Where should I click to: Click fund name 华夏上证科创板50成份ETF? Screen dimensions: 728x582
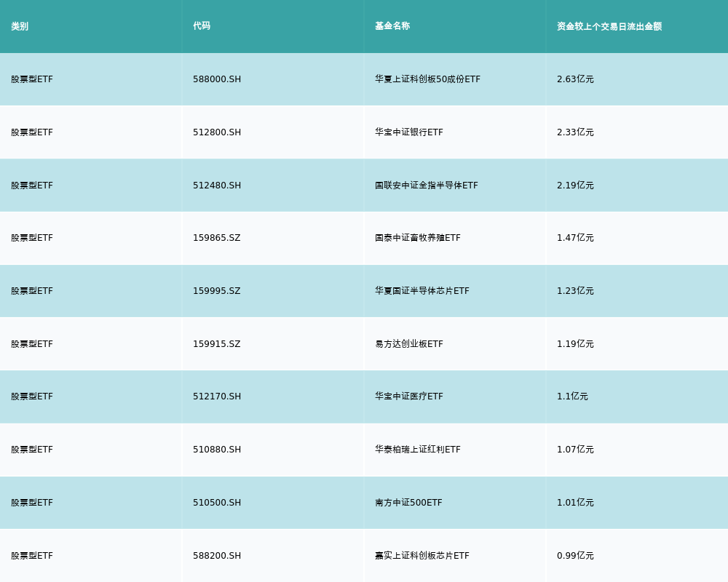tap(427, 79)
